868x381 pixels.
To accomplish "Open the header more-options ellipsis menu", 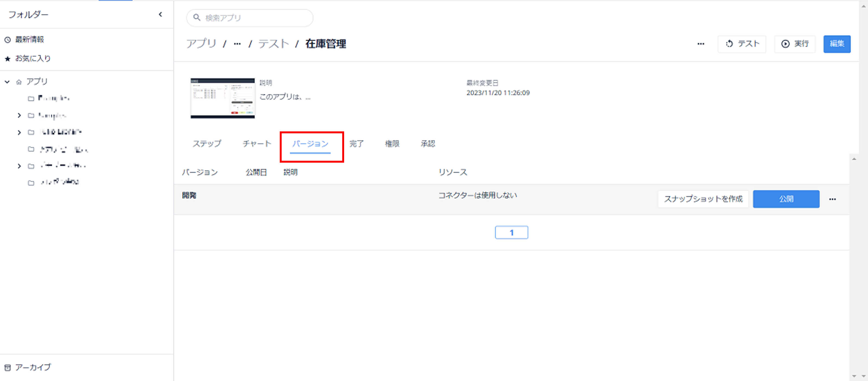I will tap(701, 44).
